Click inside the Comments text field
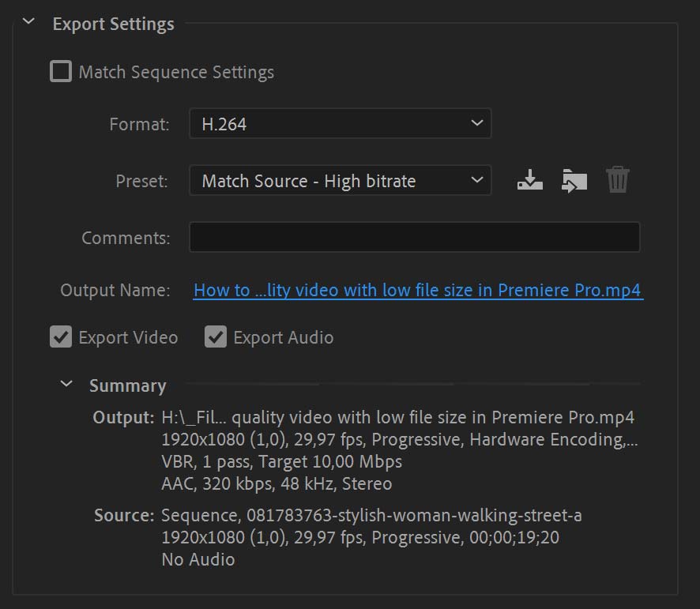Screen dimensions: 700x609 coord(415,237)
